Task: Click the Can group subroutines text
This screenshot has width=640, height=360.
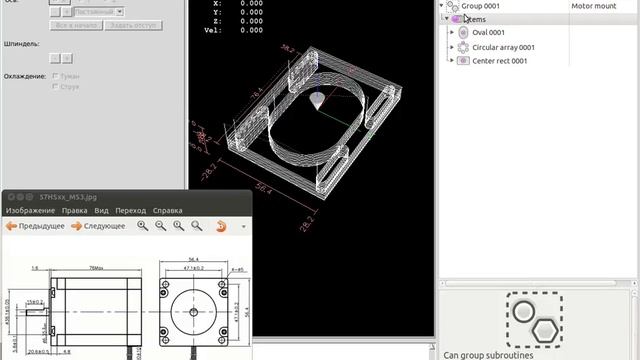Action: (488, 355)
